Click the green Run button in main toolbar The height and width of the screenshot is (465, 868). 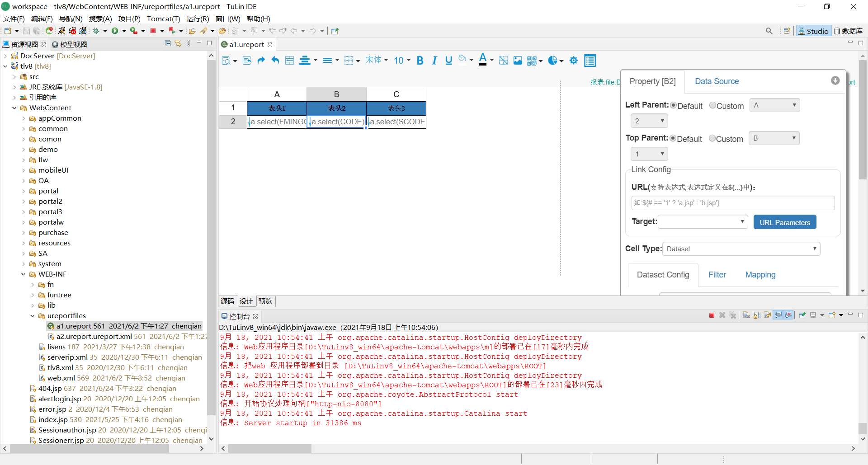click(115, 31)
